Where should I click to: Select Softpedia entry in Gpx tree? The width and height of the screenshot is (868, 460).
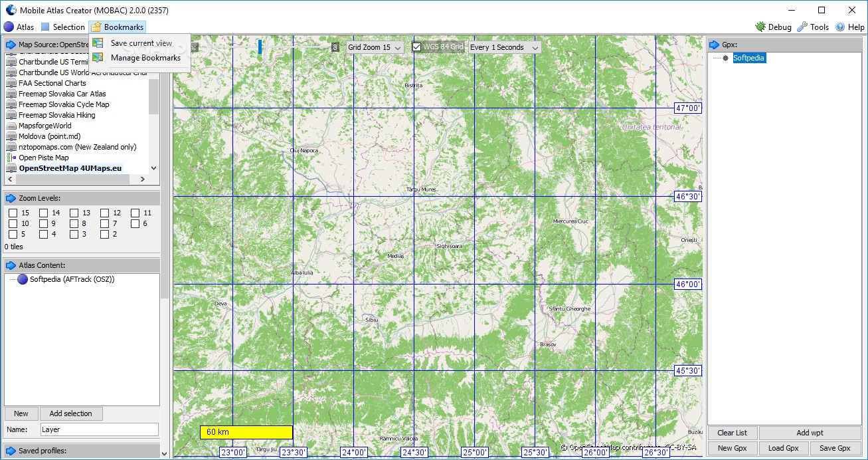tap(748, 58)
